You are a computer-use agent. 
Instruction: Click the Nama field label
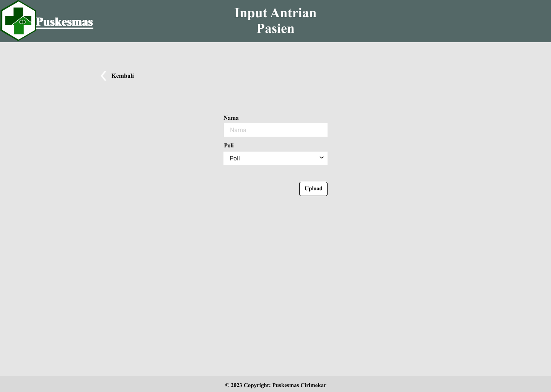[x=231, y=118]
